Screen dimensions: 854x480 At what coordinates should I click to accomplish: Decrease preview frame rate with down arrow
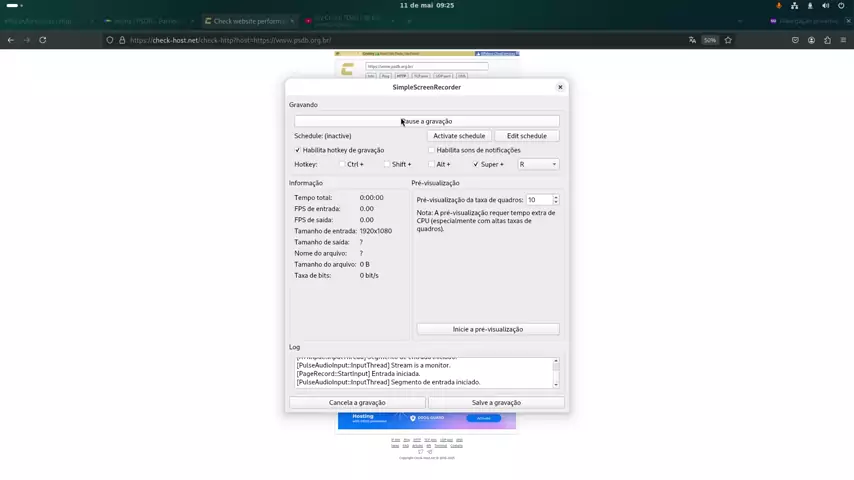[556, 203]
